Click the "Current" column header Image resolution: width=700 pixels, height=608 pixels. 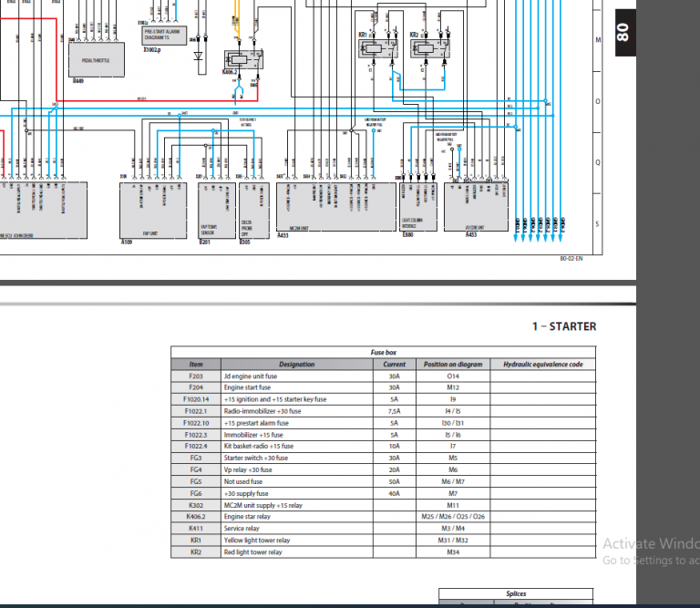click(x=394, y=365)
